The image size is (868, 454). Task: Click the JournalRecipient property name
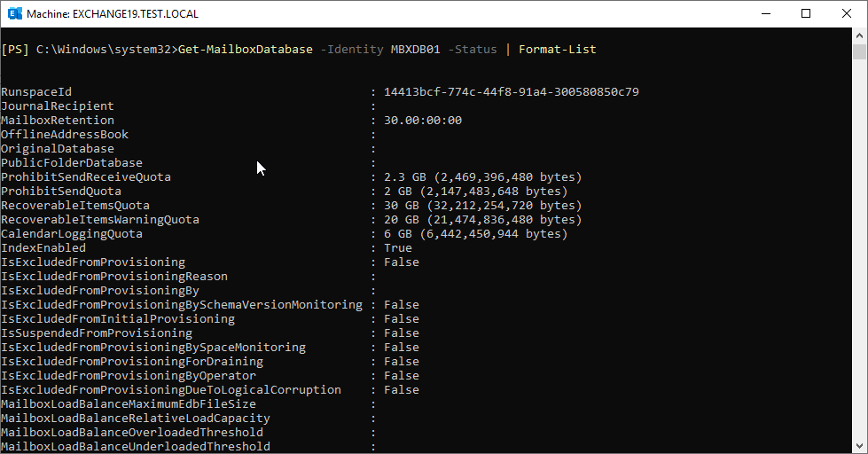58,106
